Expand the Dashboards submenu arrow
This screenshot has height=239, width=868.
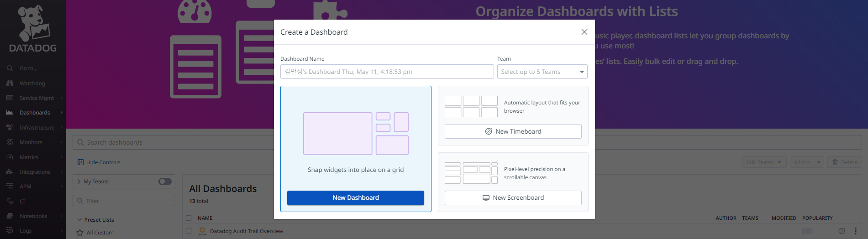coord(62,113)
